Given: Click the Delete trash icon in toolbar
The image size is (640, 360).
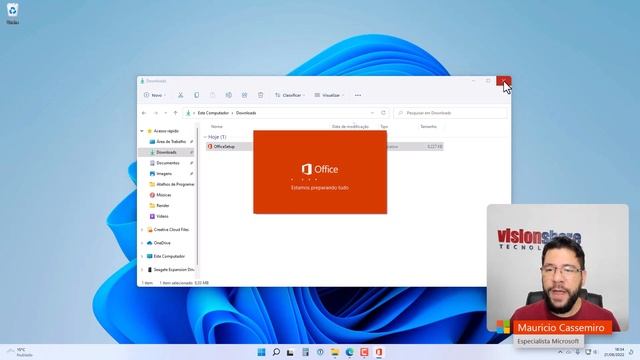Looking at the screenshot, I should (260, 95).
